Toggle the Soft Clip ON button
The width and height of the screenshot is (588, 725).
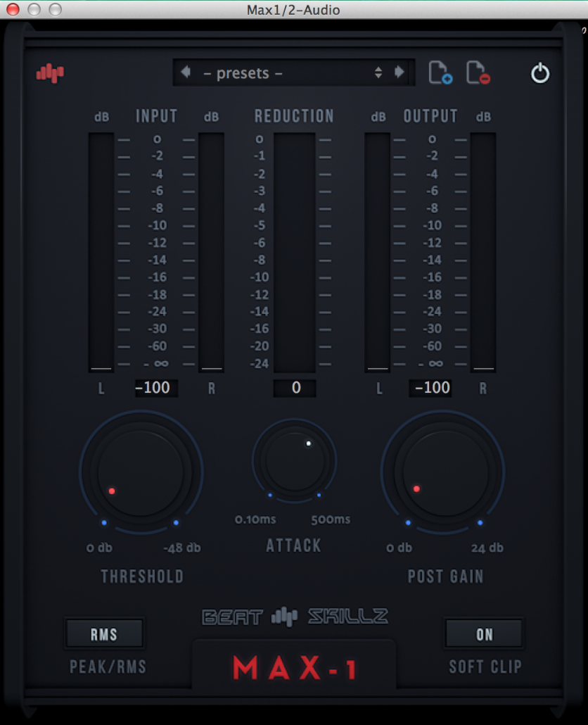(484, 634)
